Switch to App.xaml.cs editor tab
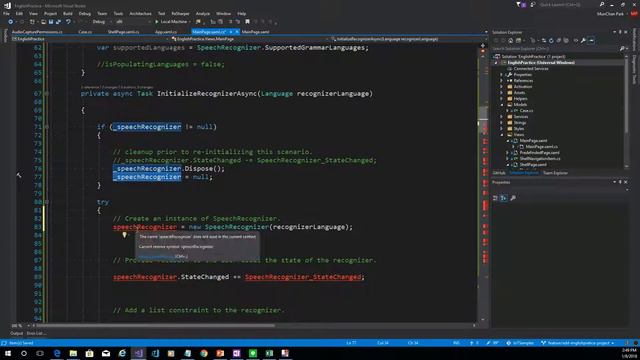The image size is (640, 360). point(166,32)
